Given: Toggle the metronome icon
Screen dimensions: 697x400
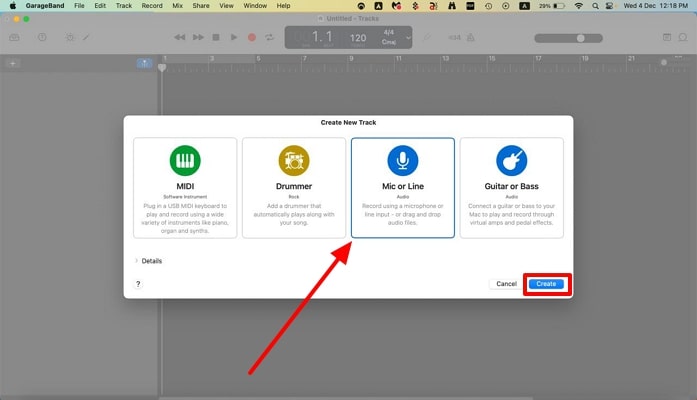Looking at the screenshot, I should 471,37.
